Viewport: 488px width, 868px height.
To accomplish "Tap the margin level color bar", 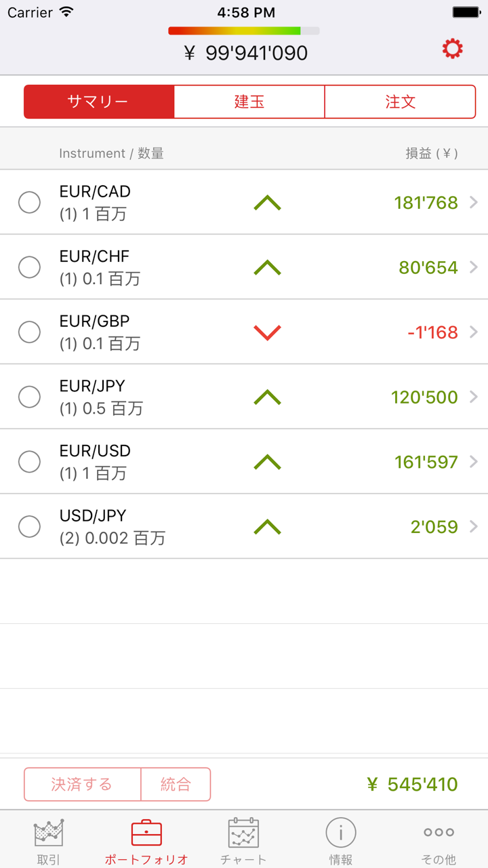I will [x=243, y=31].
